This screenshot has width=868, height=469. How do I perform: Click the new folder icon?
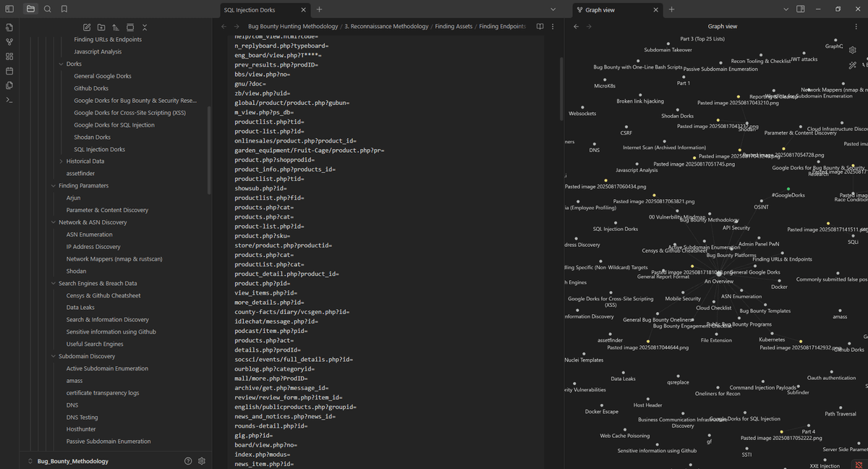(101, 28)
